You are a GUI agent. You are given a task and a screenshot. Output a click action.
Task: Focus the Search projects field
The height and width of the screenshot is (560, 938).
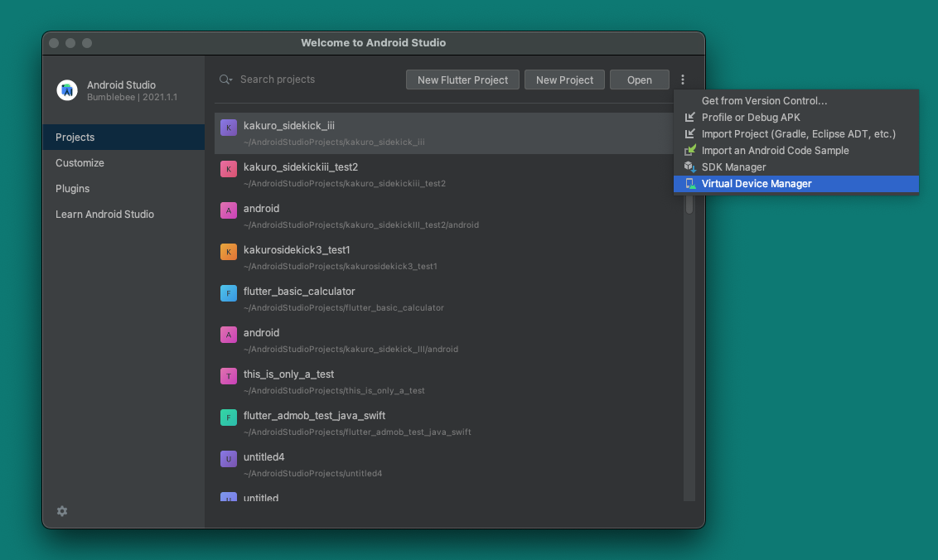311,80
